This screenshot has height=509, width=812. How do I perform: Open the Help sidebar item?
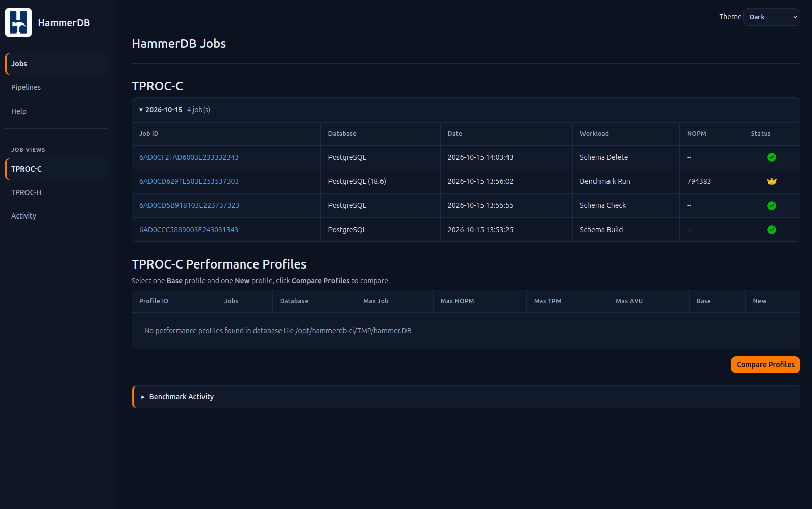(56, 111)
